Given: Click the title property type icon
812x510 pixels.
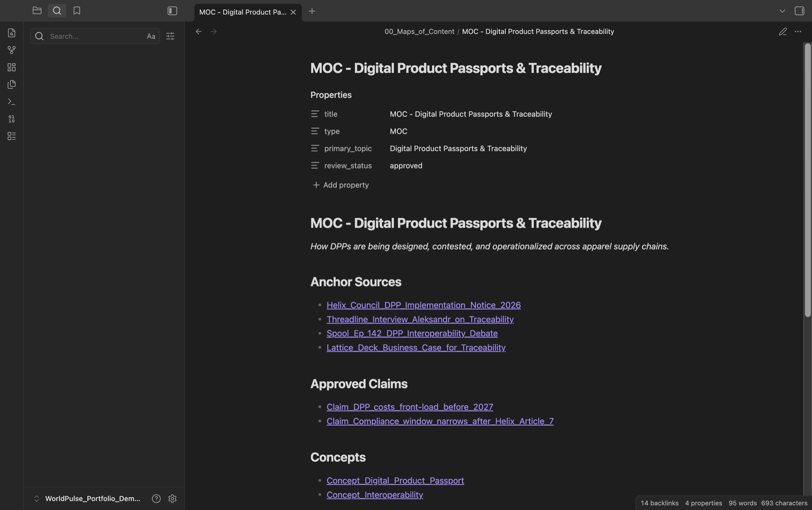Looking at the screenshot, I should point(315,114).
